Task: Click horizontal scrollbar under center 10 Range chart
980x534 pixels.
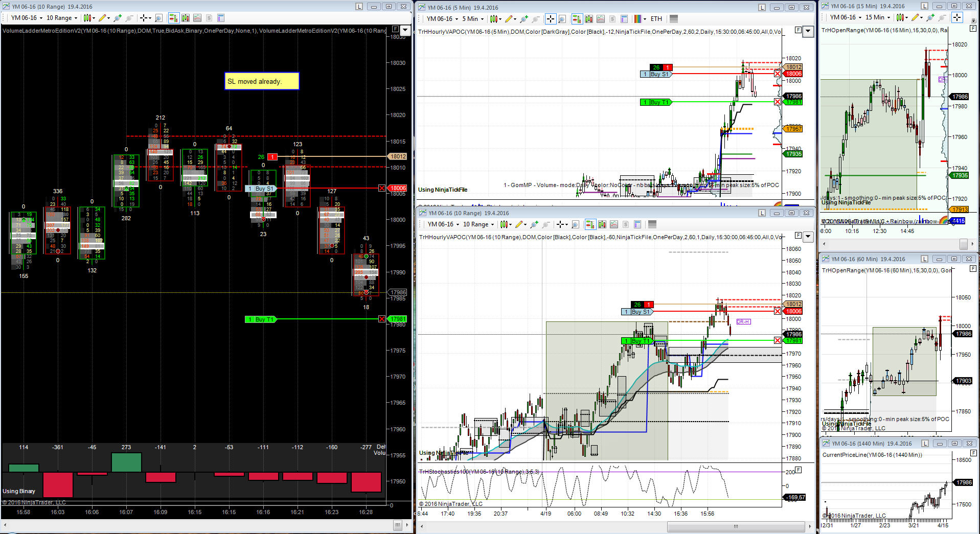Action: tap(736, 526)
